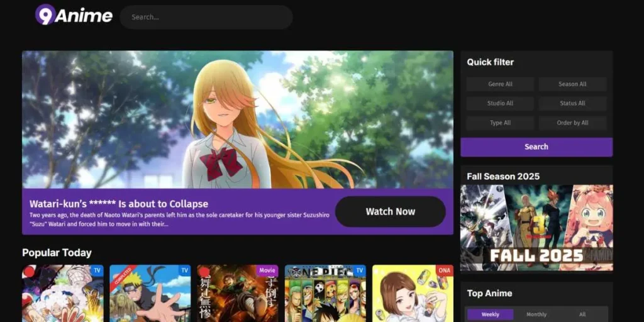644x322 pixels.
Task: Click the Movie badge on Demon Slayer card
Action: 267,270
